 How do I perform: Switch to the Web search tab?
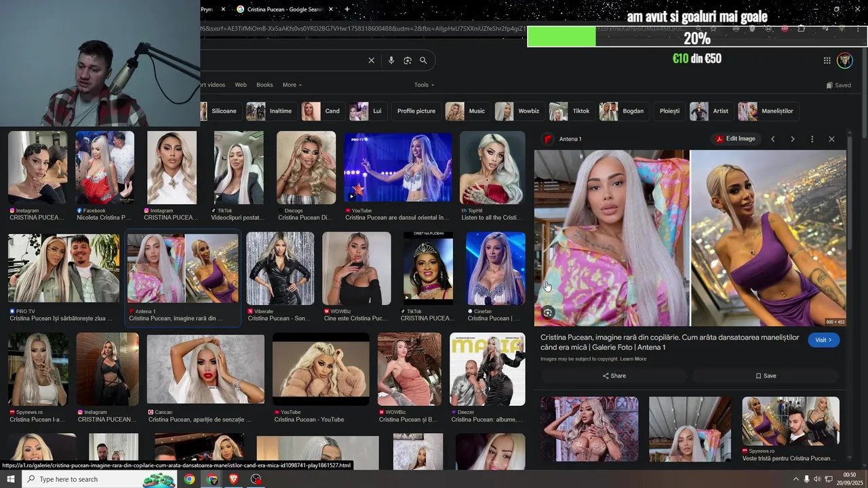(241, 85)
